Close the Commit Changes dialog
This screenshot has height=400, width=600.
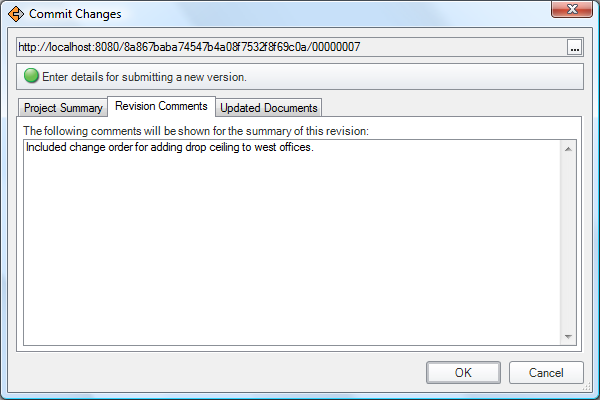point(572,9)
